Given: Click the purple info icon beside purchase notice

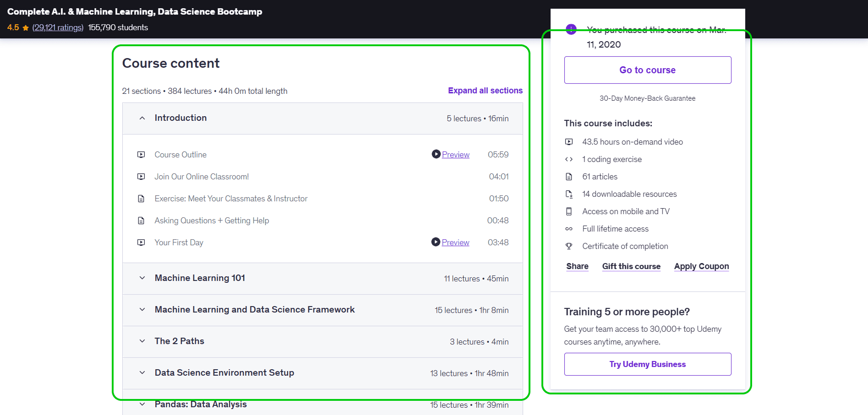Looking at the screenshot, I should pos(571,30).
